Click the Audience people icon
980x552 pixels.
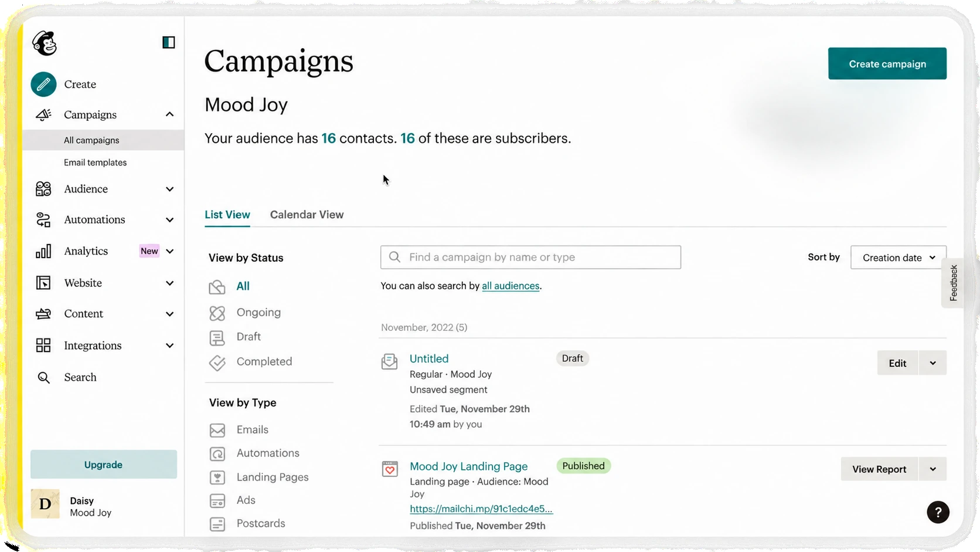pyautogui.click(x=43, y=189)
